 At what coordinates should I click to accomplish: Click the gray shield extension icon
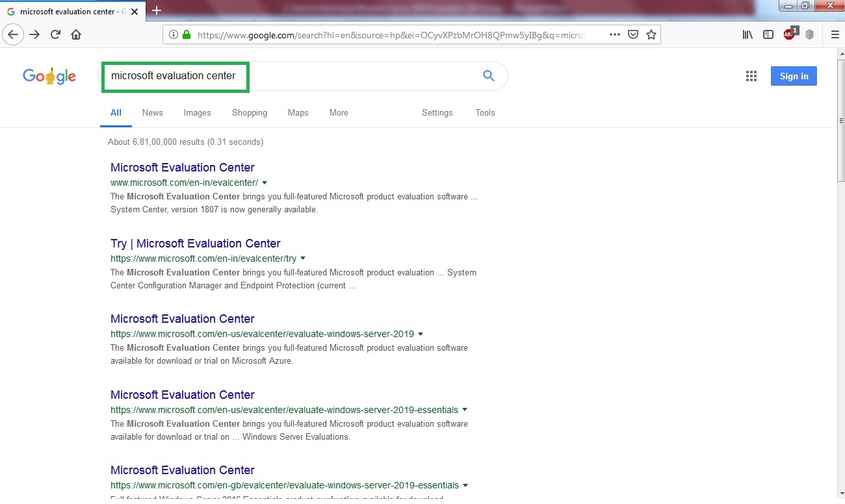(x=810, y=35)
